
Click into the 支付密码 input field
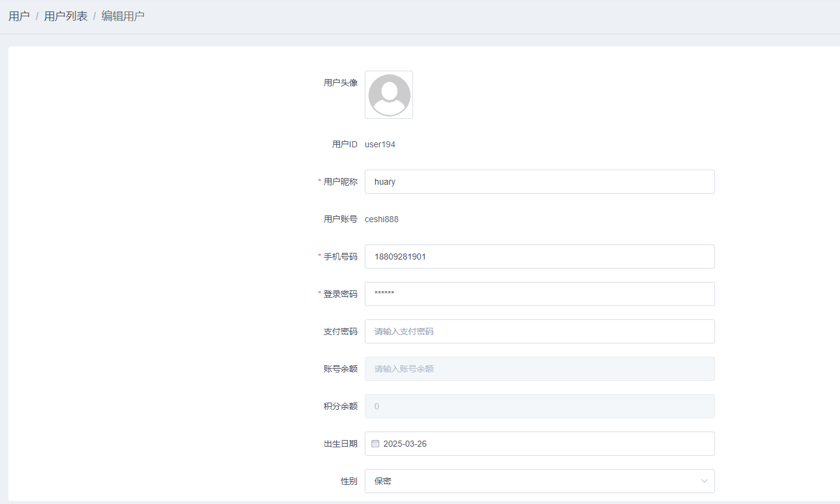(539, 331)
